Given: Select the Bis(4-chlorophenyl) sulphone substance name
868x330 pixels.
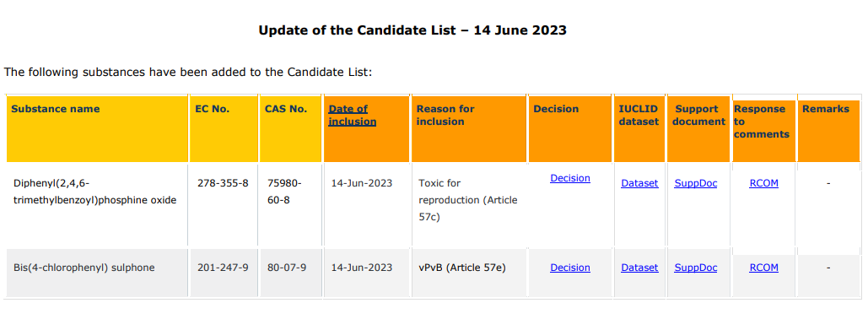Looking at the screenshot, I should (x=84, y=268).
